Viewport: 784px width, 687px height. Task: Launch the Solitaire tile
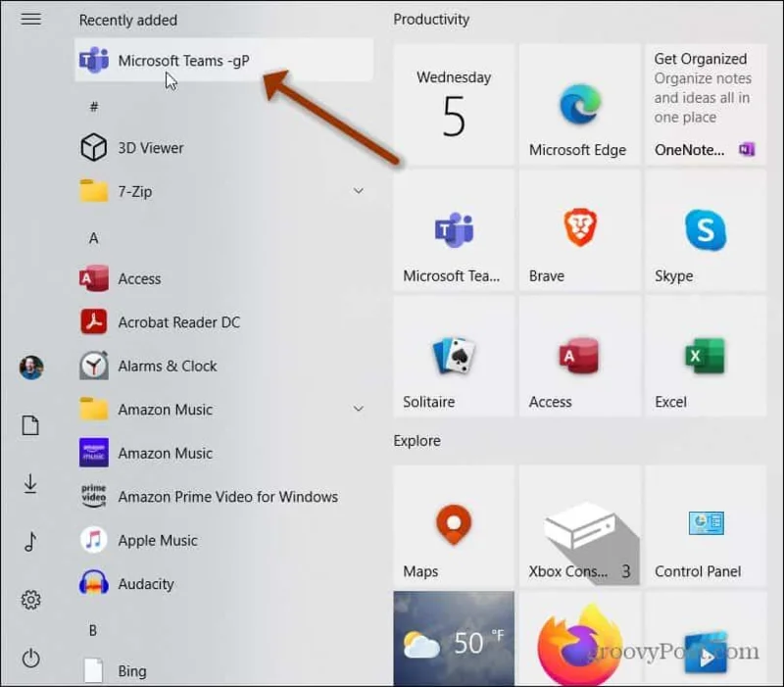point(454,357)
